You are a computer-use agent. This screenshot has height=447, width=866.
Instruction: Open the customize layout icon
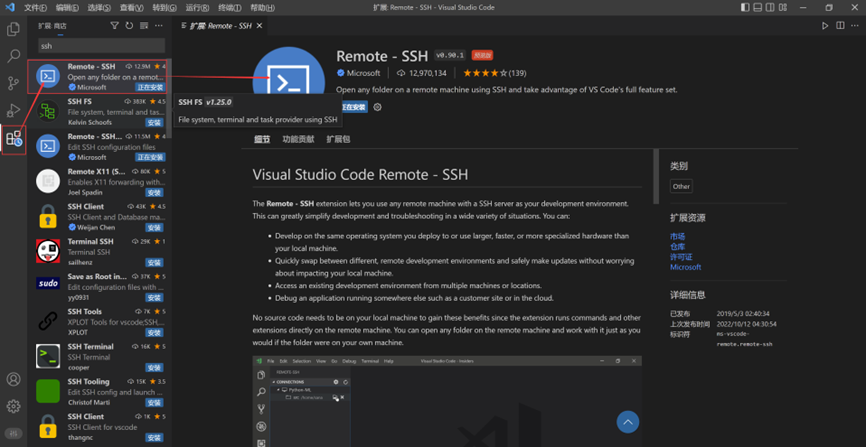[x=782, y=7]
